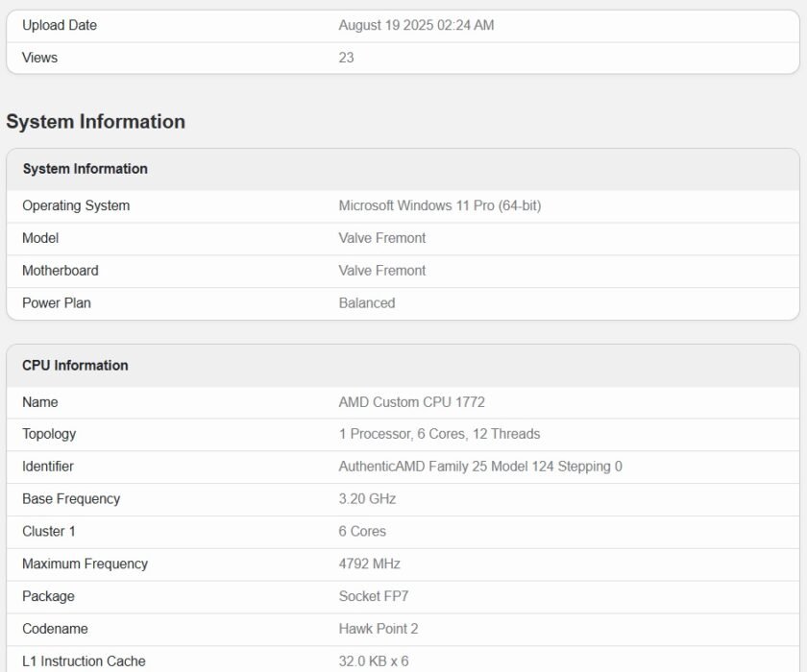Select the '4792 MHz' value
The image size is (807, 672).
tap(369, 564)
